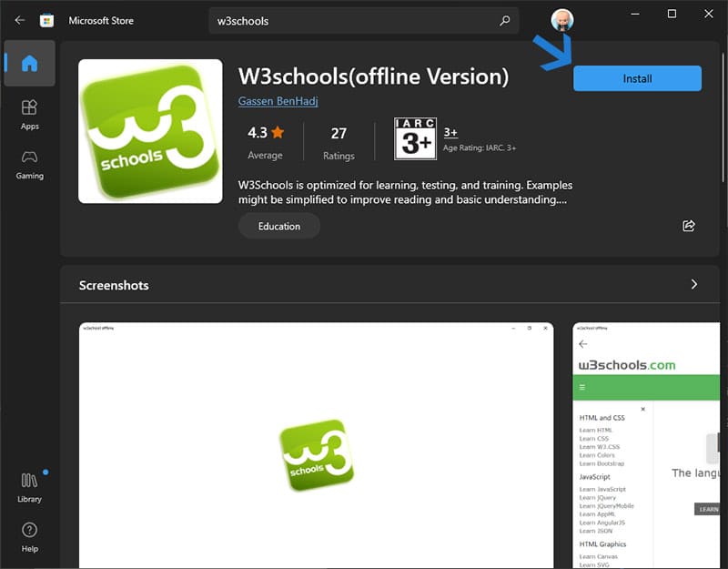
Task: Open the user profile avatar
Action: click(562, 20)
